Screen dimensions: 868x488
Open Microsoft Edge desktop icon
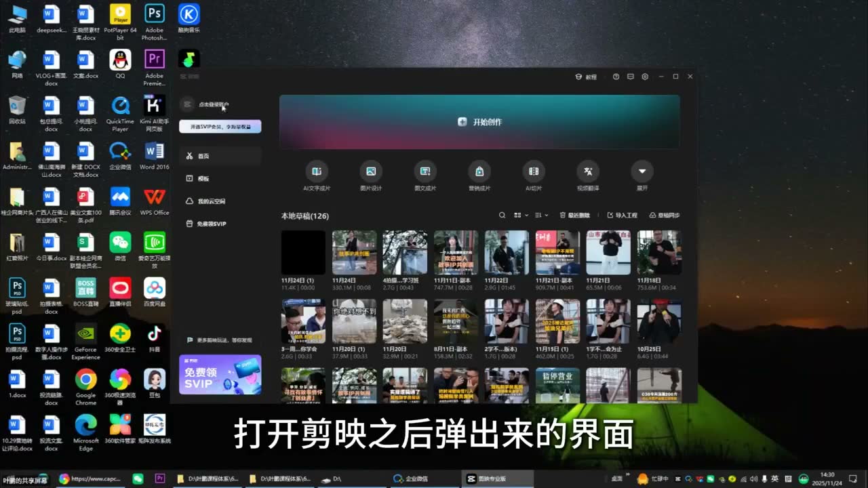85,433
